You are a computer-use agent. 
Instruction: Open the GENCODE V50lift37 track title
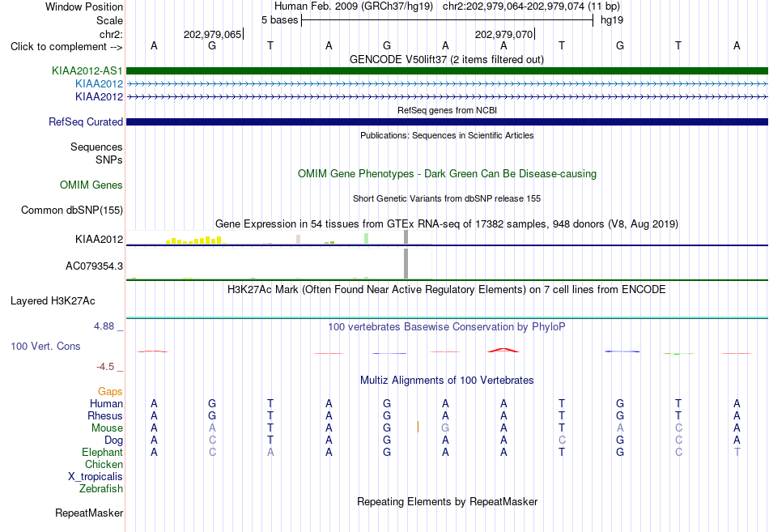click(446, 59)
